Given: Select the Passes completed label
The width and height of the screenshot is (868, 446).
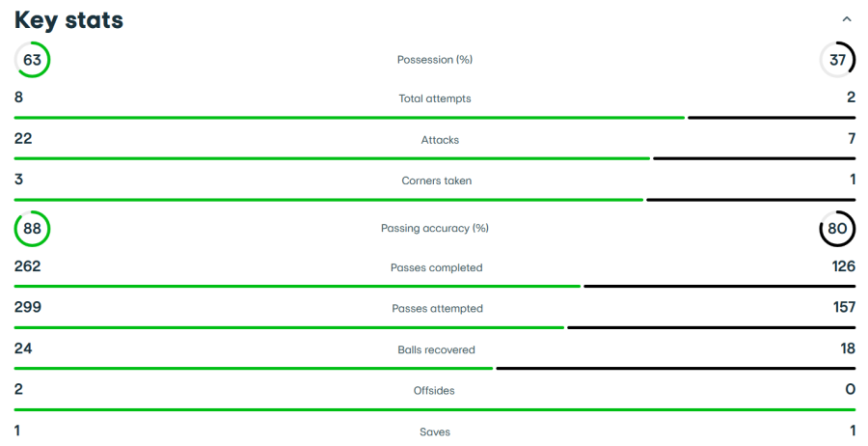Looking at the screenshot, I should 436,267.
